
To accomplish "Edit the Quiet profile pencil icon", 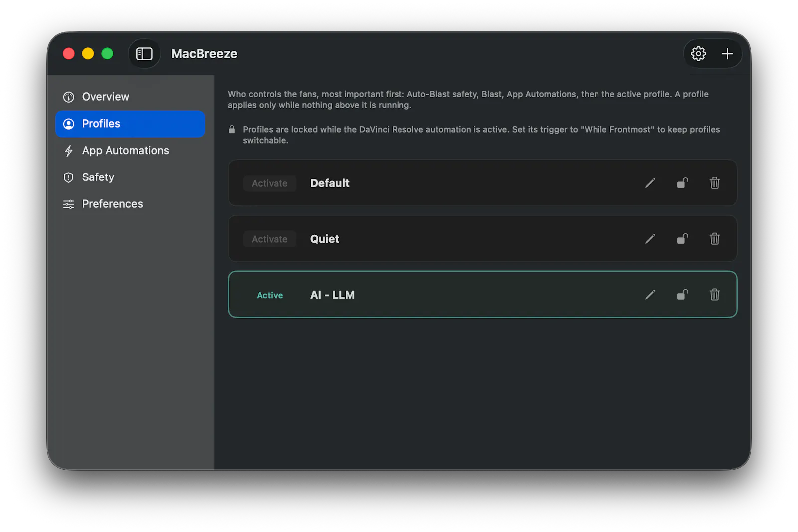I will point(650,239).
